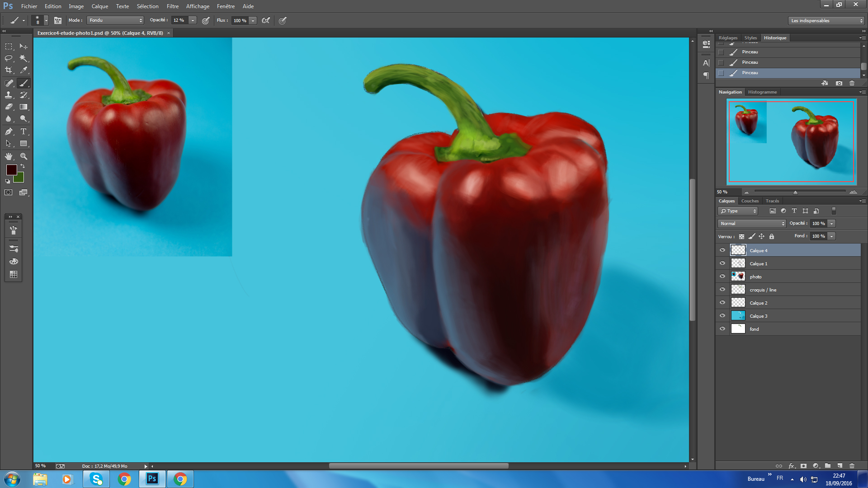Click the dark red foreground color swatch
Screen dimensions: 868x488
pyautogui.click(x=11, y=169)
